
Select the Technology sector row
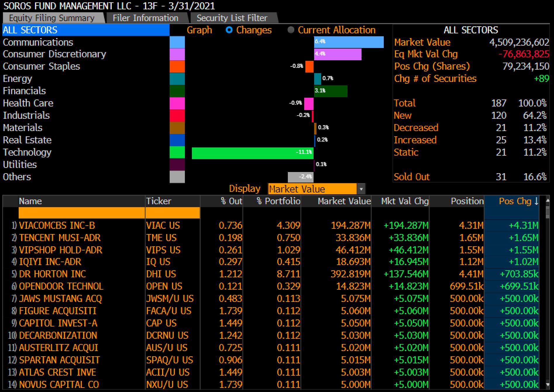(86, 152)
